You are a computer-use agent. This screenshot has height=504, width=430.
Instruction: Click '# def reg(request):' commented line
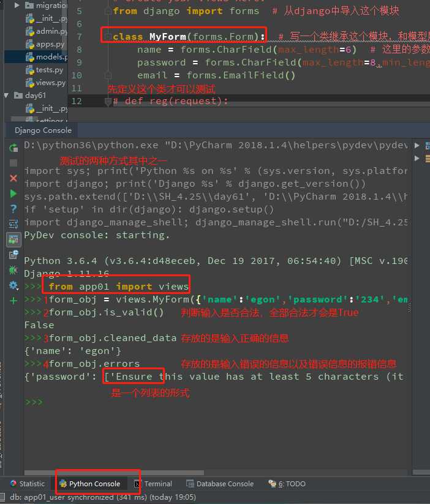click(170, 101)
